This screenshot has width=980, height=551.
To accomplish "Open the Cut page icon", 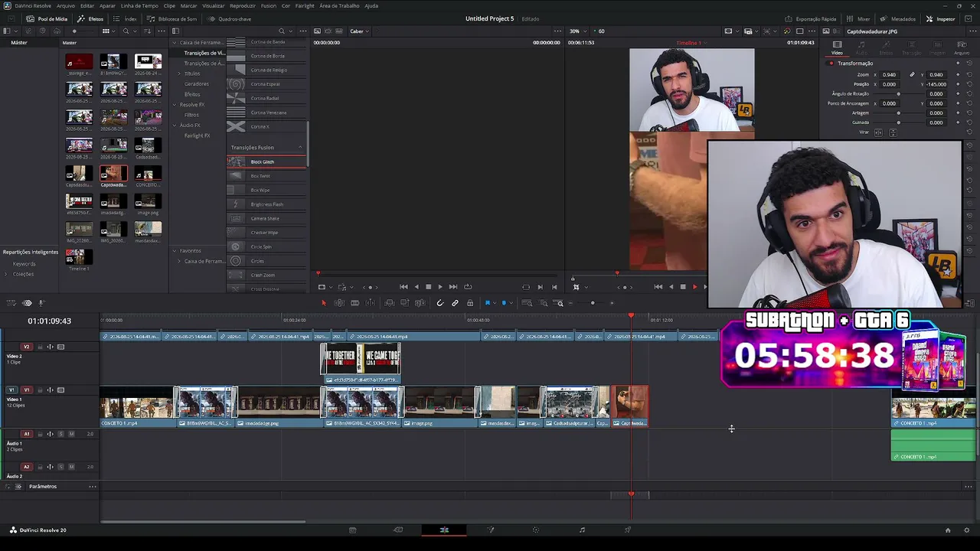I will (398, 530).
